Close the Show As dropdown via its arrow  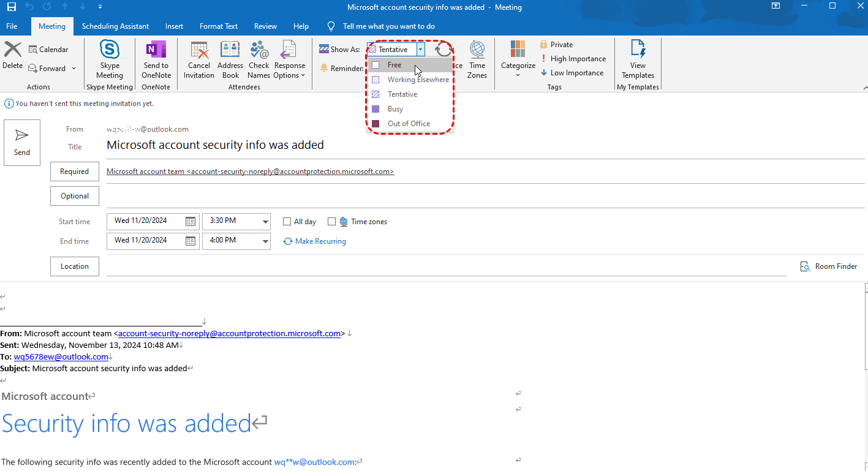pyautogui.click(x=420, y=50)
